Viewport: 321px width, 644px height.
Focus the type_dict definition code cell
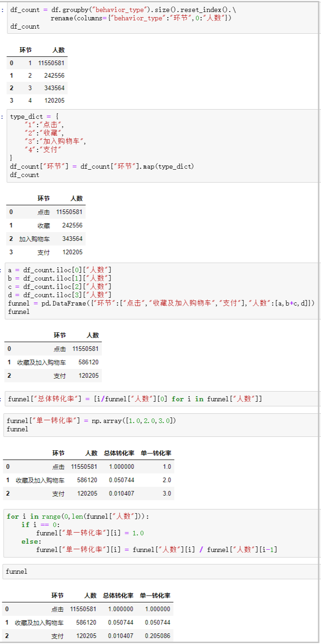(x=163, y=146)
